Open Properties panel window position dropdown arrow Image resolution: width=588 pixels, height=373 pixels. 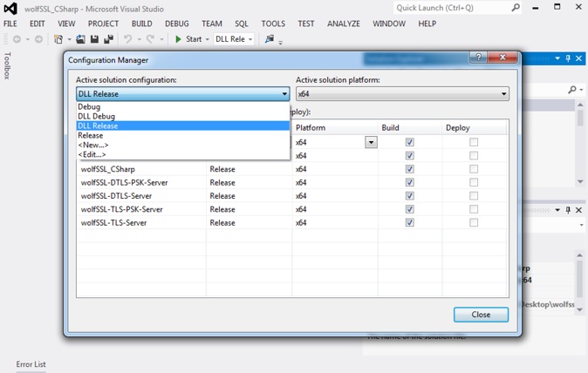[x=557, y=210]
